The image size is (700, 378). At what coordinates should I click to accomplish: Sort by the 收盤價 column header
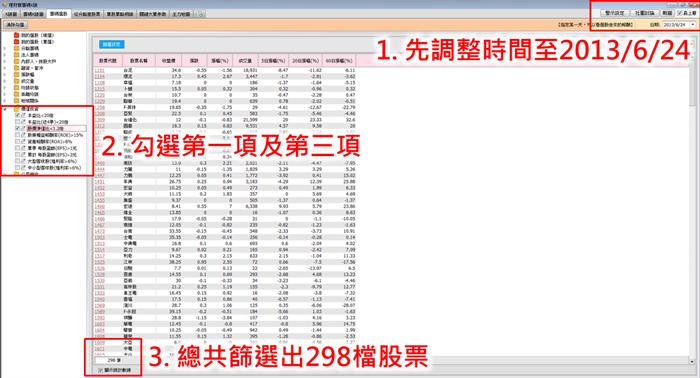pos(168,60)
